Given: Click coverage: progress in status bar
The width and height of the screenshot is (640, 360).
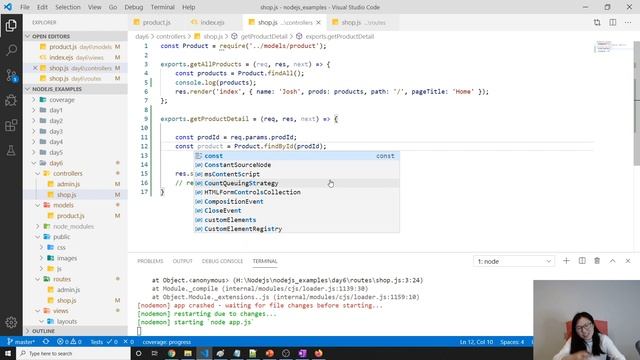Looking at the screenshot, I should click(x=167, y=342).
